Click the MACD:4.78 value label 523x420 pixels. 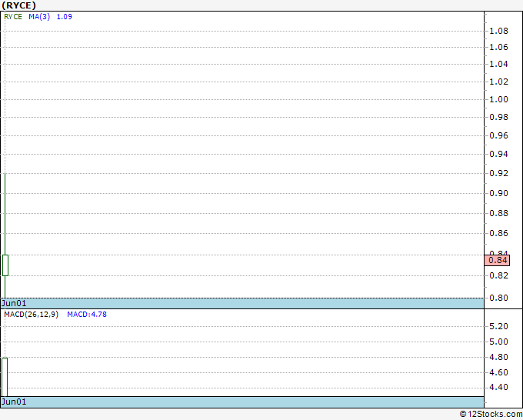[x=87, y=315]
